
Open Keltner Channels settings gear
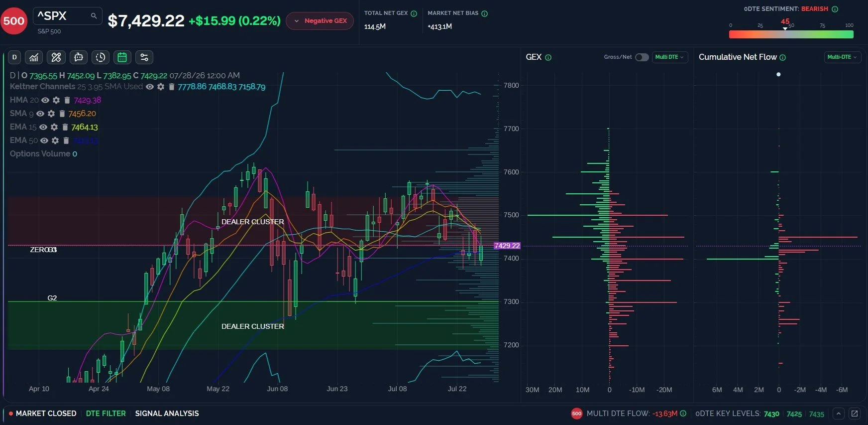161,87
